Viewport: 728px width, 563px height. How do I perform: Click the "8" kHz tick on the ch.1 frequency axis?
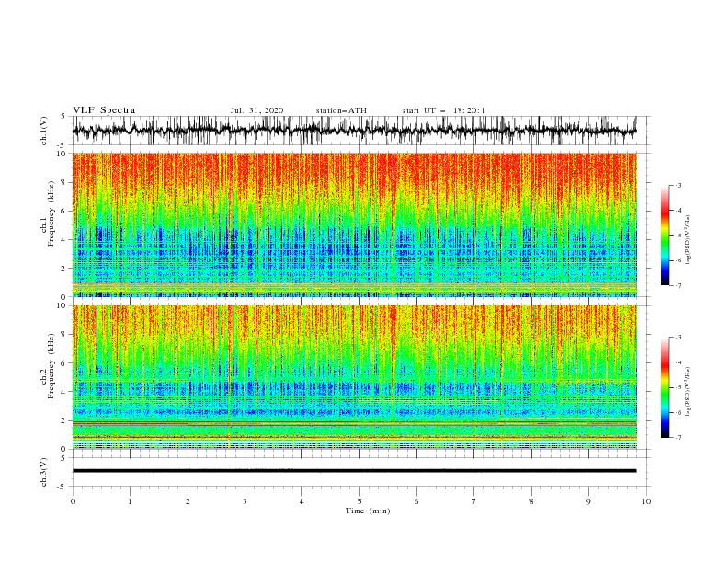click(x=64, y=182)
